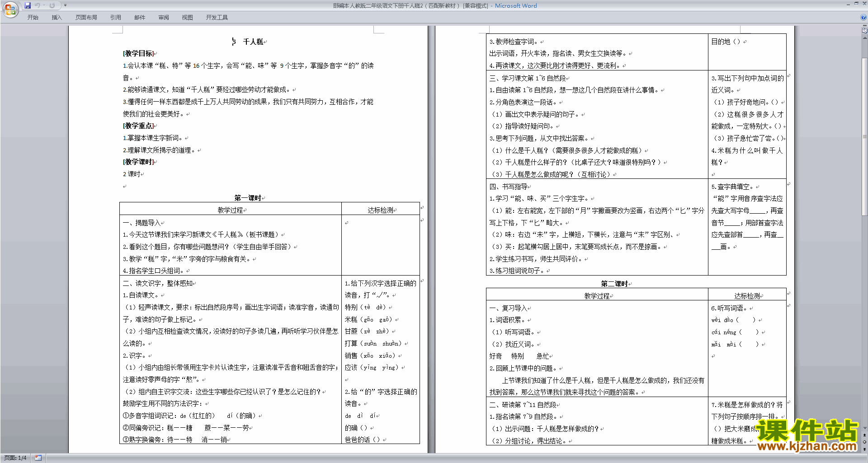Click the 第二课时 heading
868x463 pixels.
pos(614,284)
